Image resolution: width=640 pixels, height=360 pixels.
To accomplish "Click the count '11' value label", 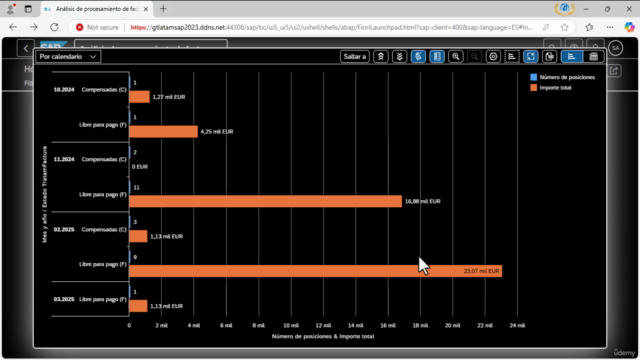I will (136, 188).
